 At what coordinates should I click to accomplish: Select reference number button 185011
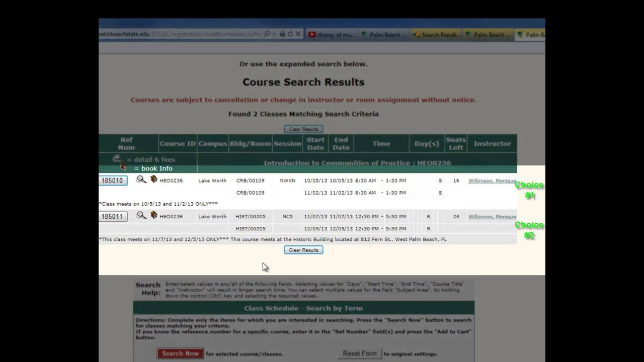113,217
